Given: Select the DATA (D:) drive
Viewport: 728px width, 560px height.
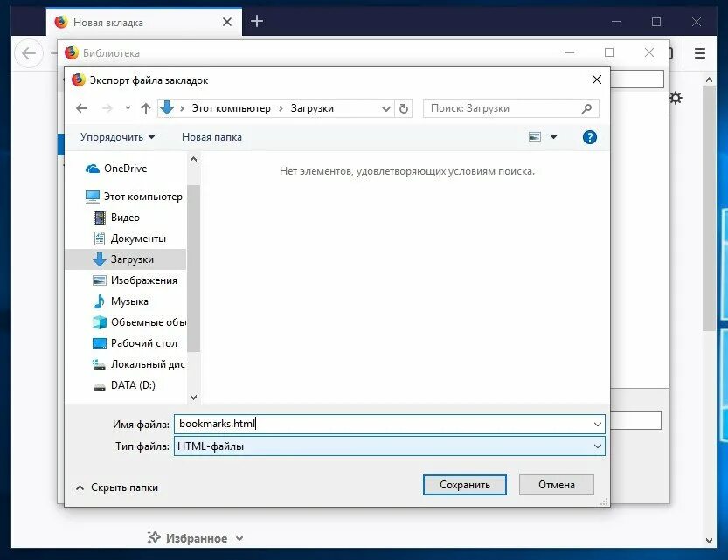Looking at the screenshot, I should pos(124,385).
